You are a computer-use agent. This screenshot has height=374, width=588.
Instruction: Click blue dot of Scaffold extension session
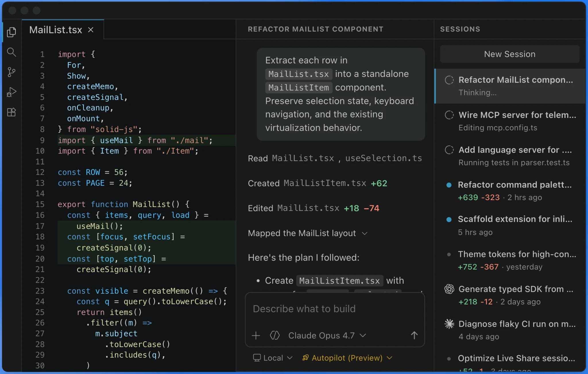point(449,220)
